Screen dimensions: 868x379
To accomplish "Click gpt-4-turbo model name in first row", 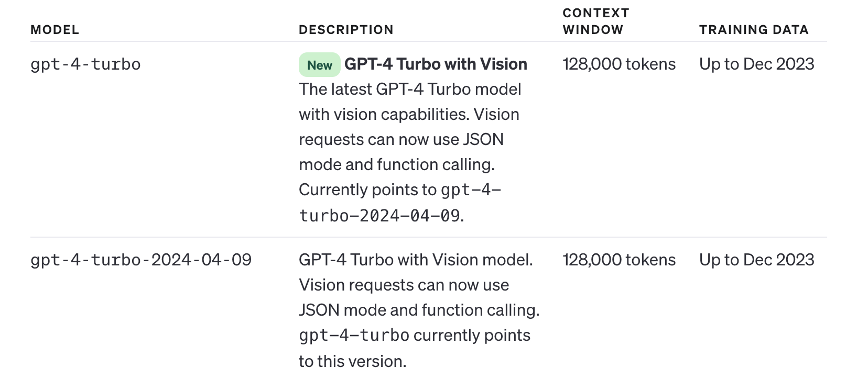I will pos(85,64).
